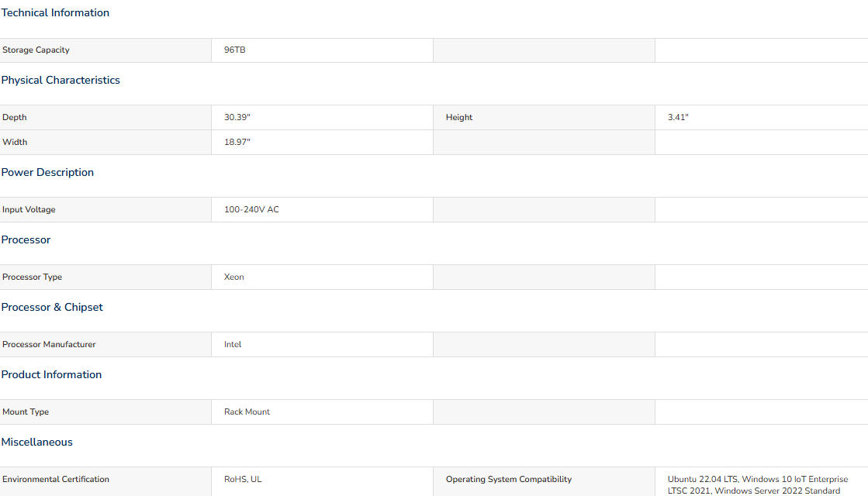Select the 100-240V AC input voltage value
The height and width of the screenshot is (496, 868).
coord(251,209)
